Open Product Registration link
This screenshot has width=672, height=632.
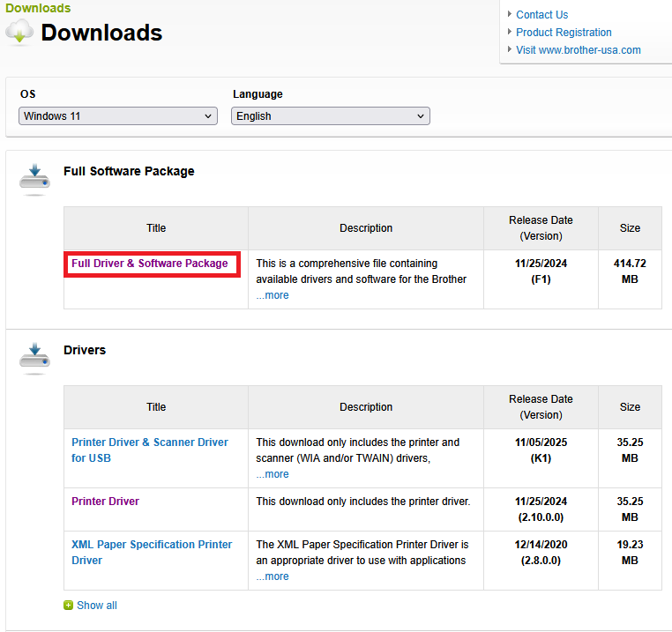coord(564,33)
